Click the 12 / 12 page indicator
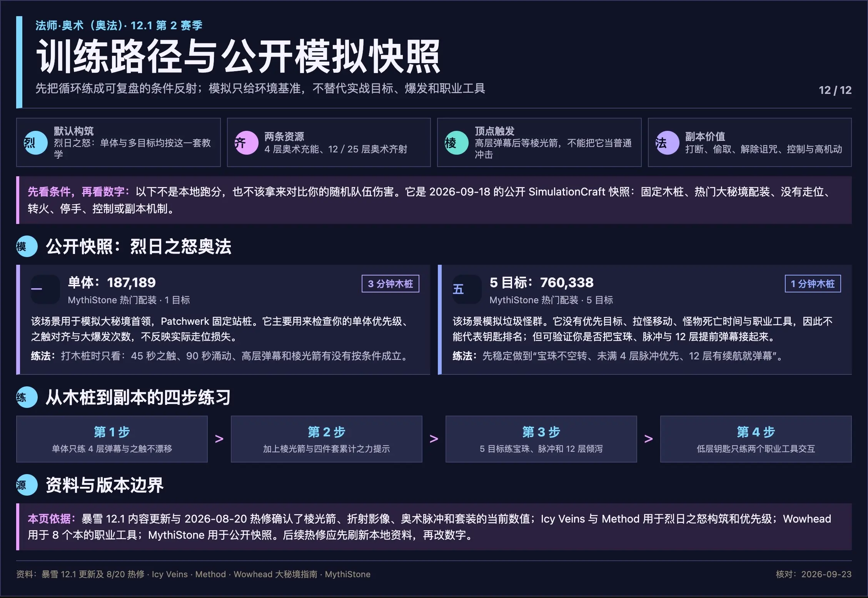This screenshot has height=598, width=868. point(835,90)
